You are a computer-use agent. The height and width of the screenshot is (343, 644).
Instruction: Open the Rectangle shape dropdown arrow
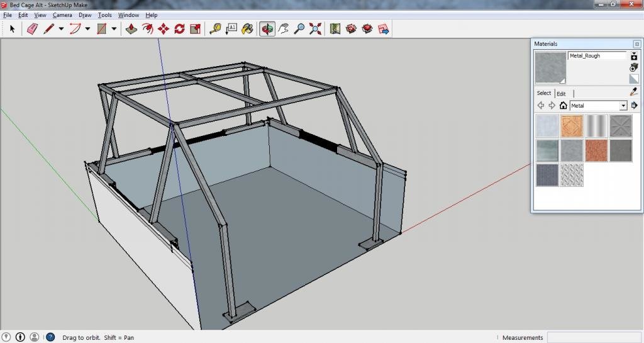(x=114, y=29)
